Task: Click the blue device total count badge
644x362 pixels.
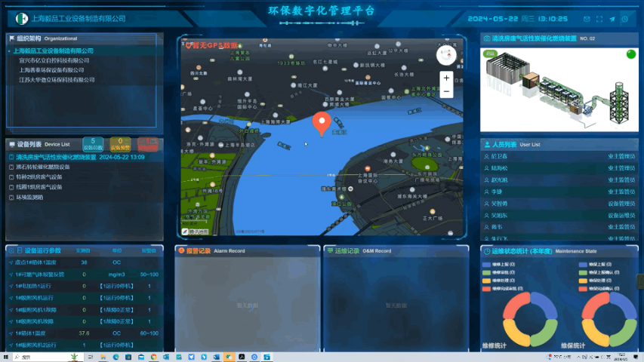Action: point(93,143)
